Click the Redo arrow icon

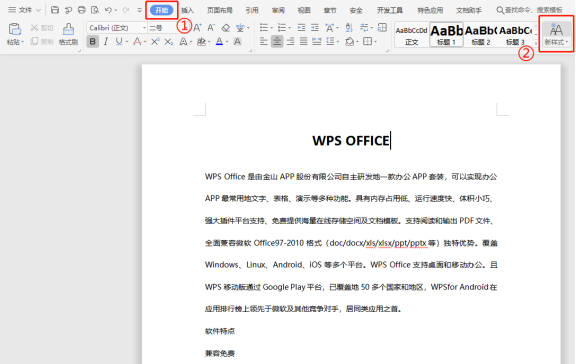pyautogui.click(x=126, y=10)
